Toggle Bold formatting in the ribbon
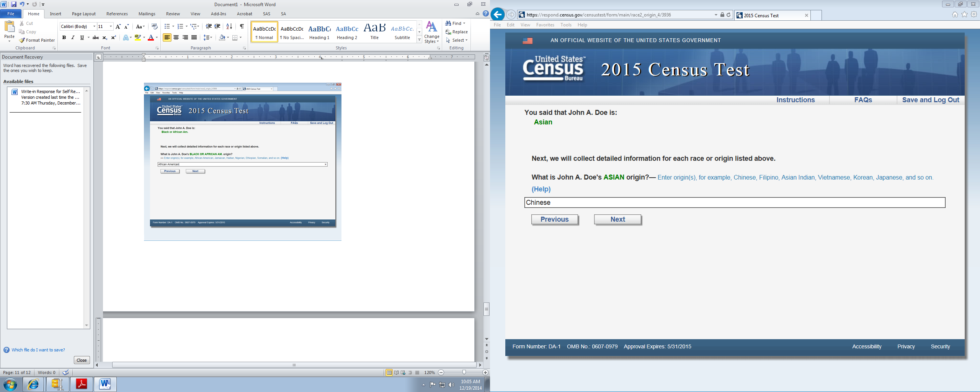 (x=64, y=38)
